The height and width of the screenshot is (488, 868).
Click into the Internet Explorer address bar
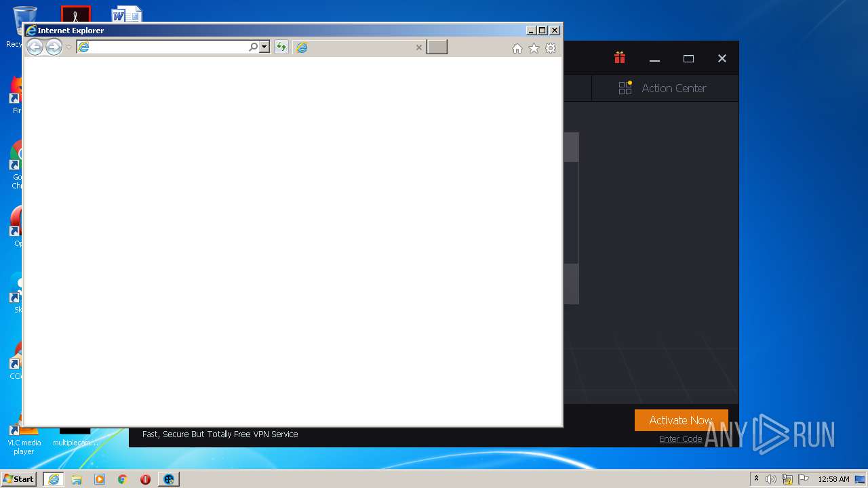(163, 47)
